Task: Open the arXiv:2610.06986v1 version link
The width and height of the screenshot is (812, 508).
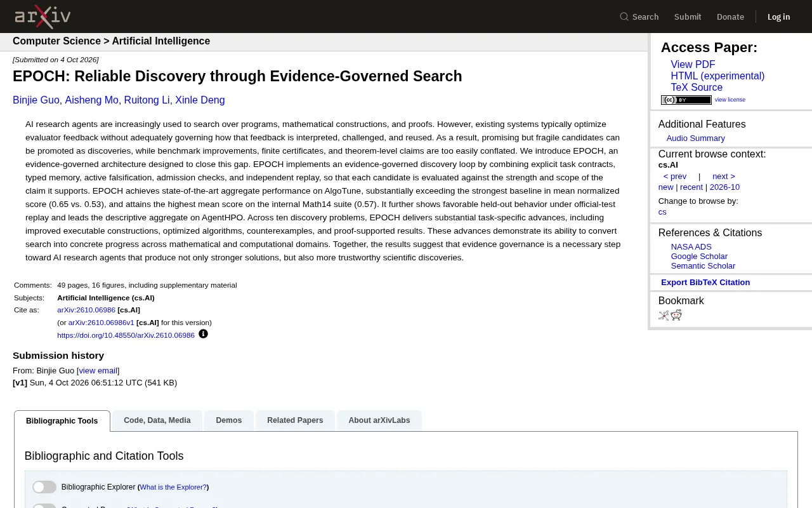Action: tap(101, 323)
